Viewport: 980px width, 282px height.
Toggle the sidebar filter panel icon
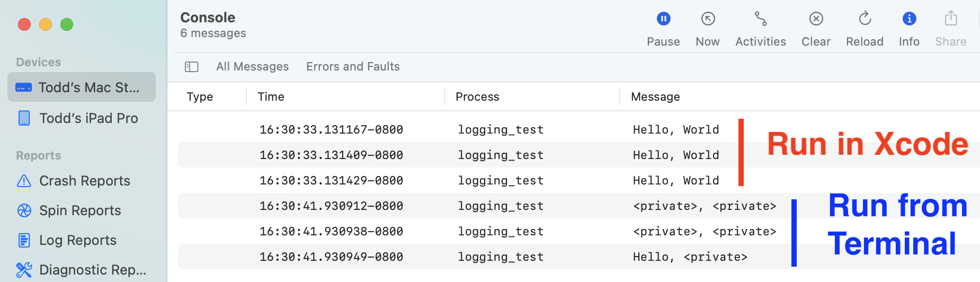(191, 67)
